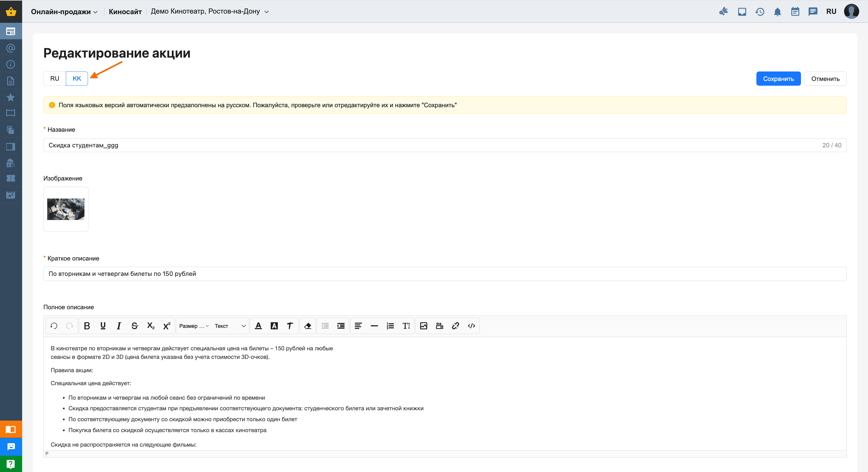Open the Размер font size dropdown
The image size is (868, 472).
point(194,326)
